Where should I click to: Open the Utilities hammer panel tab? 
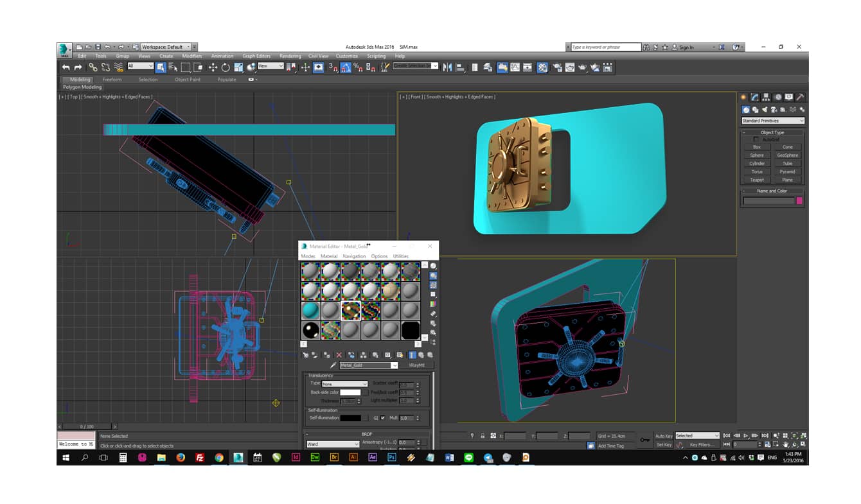(x=800, y=97)
